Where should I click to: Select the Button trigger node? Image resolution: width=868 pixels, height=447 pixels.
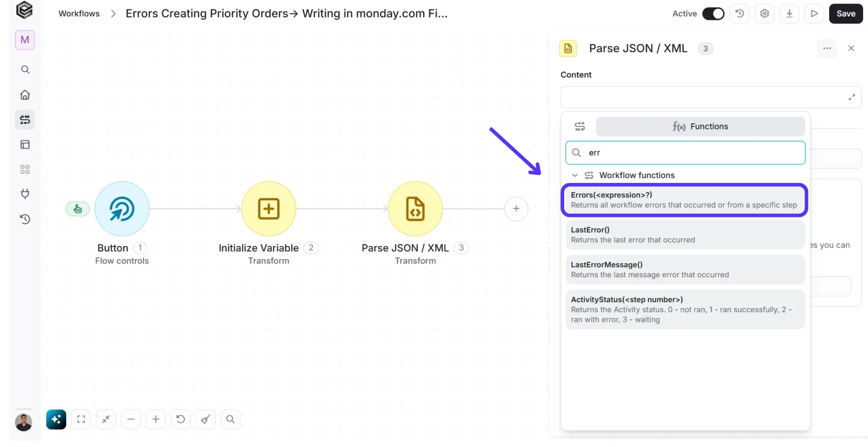[x=122, y=209]
